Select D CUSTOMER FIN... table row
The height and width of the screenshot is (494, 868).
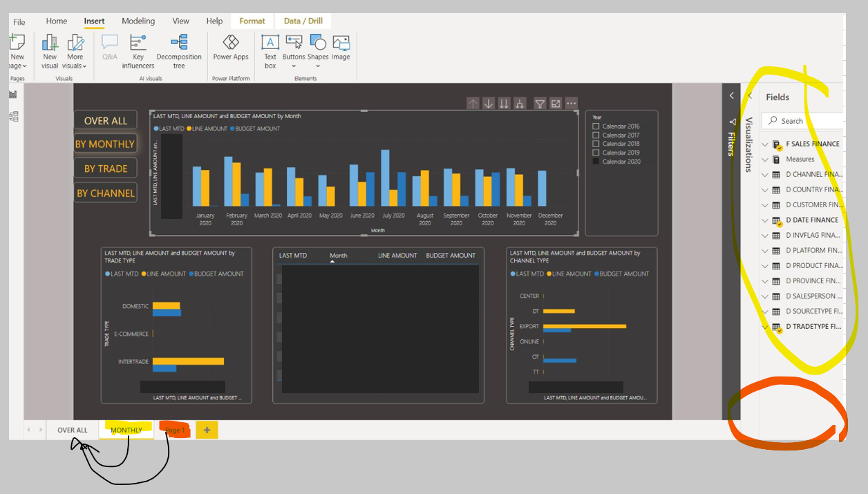(802, 205)
